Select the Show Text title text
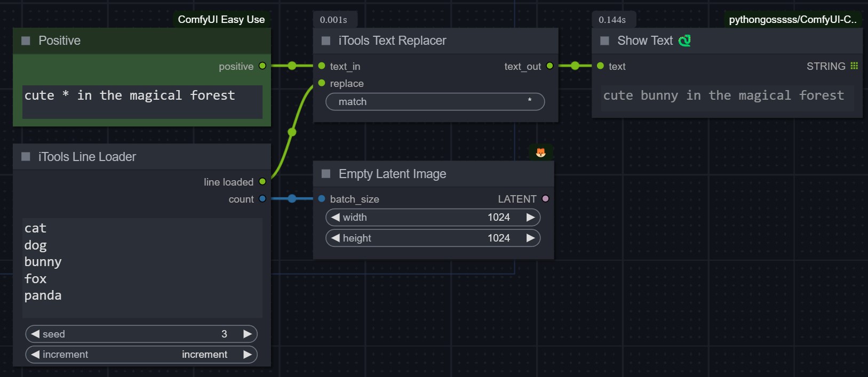 click(x=645, y=41)
